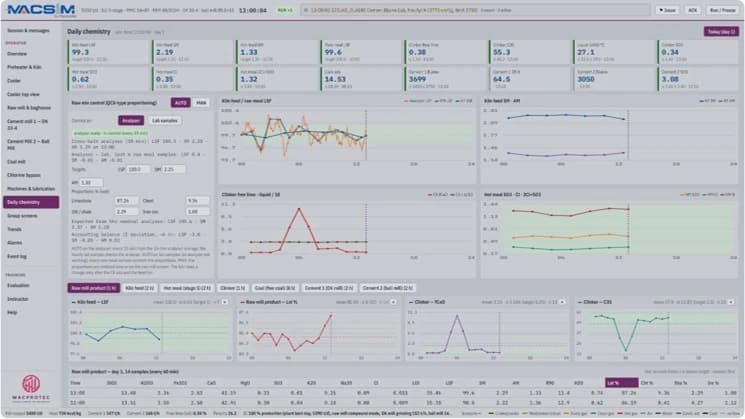
Task: Open the Issue flag button
Action: pos(668,10)
